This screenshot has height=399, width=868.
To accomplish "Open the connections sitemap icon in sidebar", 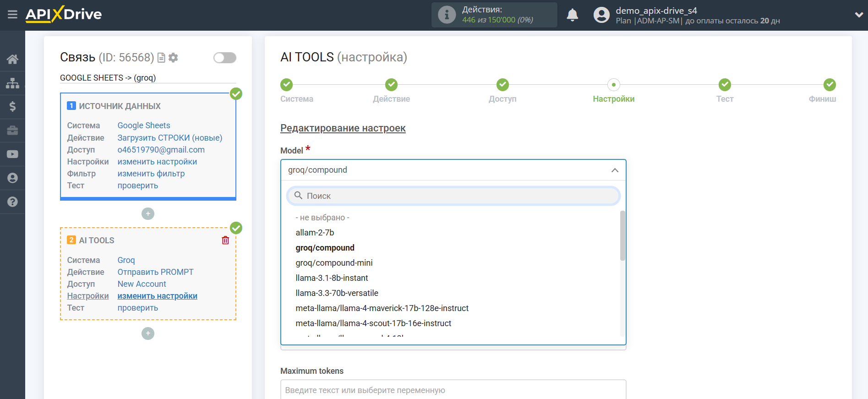I will pyautogui.click(x=12, y=83).
